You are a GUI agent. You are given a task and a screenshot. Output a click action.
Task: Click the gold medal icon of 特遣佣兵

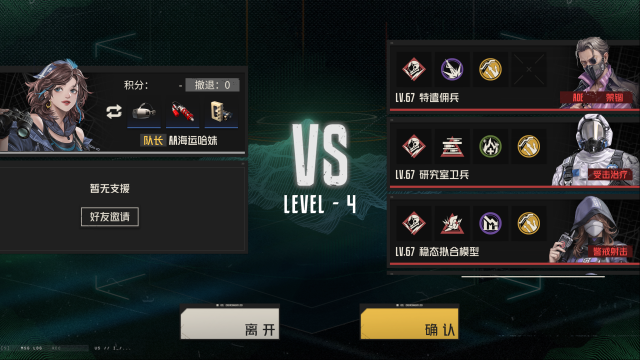[x=490, y=69]
